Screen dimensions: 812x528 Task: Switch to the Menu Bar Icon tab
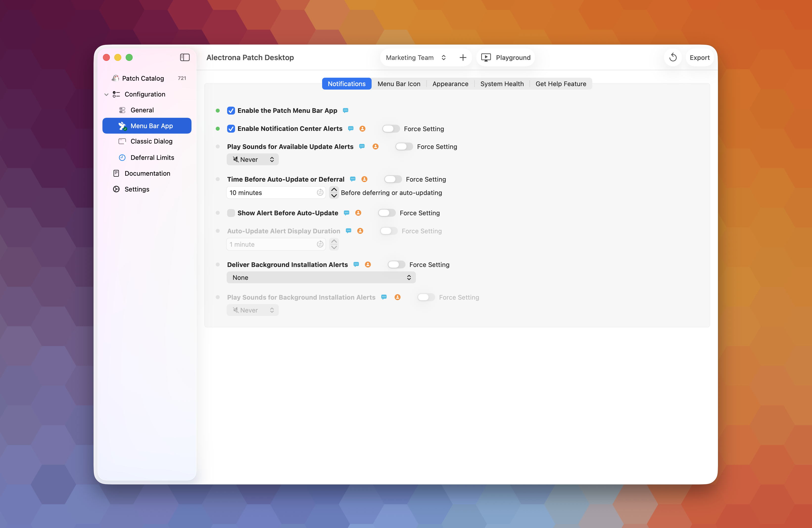pyautogui.click(x=399, y=84)
